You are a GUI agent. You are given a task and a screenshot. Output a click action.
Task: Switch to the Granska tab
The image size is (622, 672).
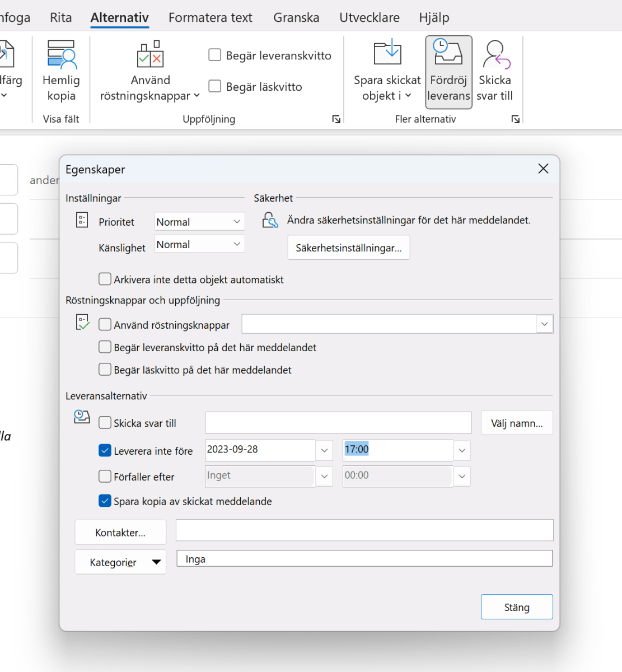pos(296,17)
